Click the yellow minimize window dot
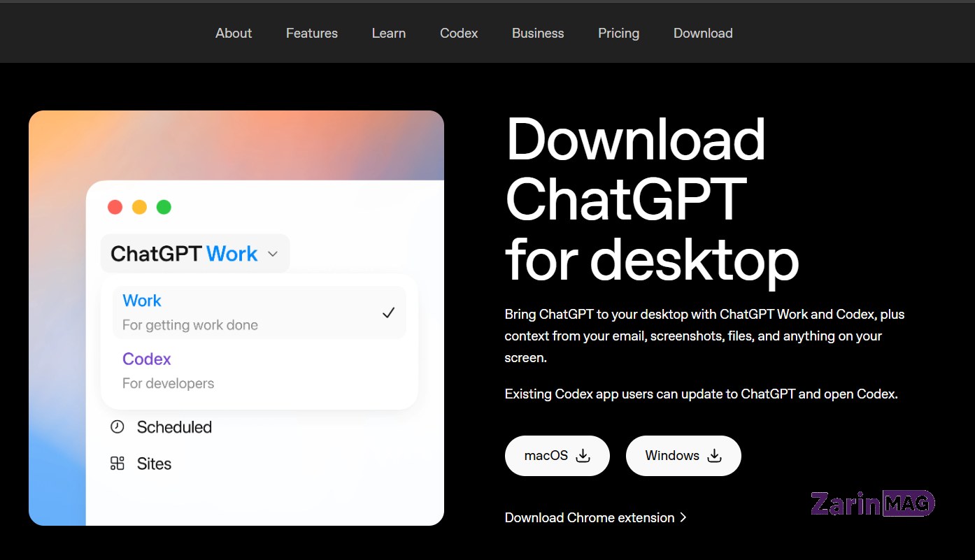The image size is (975, 560). click(139, 207)
